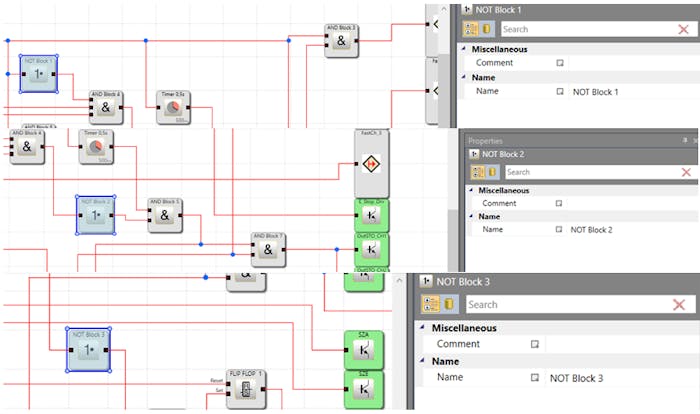
Task: Click canvas scroll-up arrow beside NOT Block 1 panel
Action: click(x=444, y=9)
